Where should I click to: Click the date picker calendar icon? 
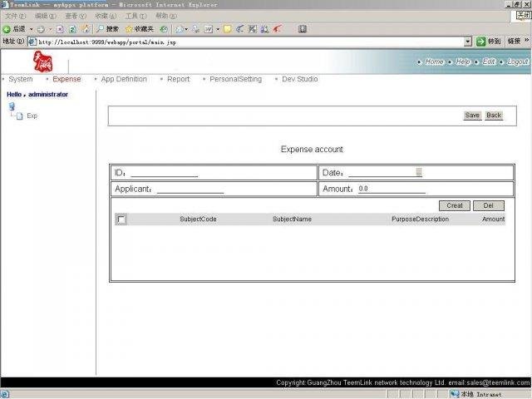(419, 173)
